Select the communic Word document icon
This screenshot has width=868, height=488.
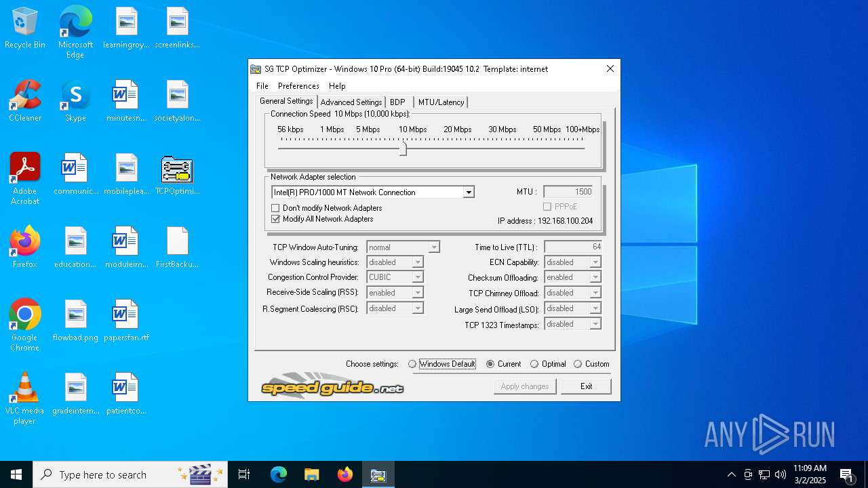pyautogui.click(x=75, y=175)
